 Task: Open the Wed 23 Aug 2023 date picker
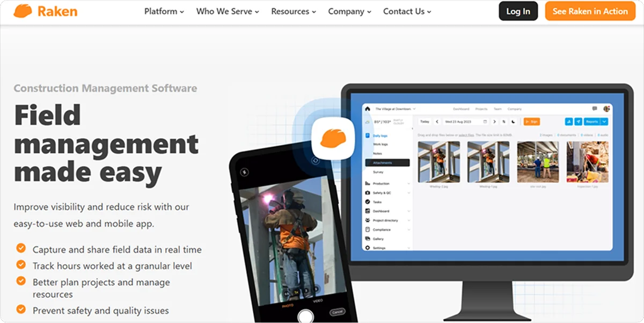[466, 121]
